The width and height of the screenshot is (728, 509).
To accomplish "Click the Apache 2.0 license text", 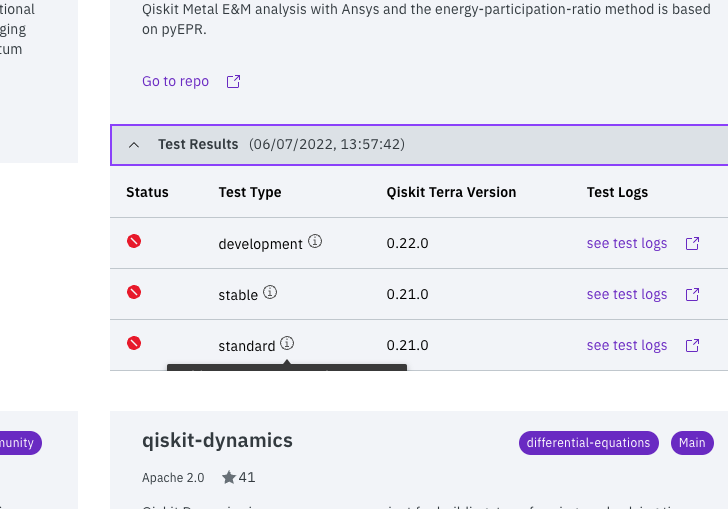I will click(x=173, y=478).
